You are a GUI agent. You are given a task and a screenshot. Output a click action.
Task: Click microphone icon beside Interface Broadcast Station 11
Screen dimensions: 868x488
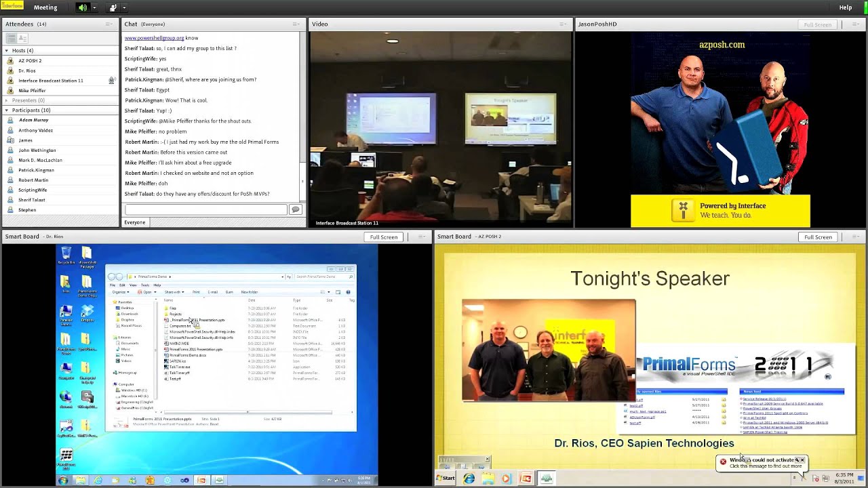[x=112, y=80]
